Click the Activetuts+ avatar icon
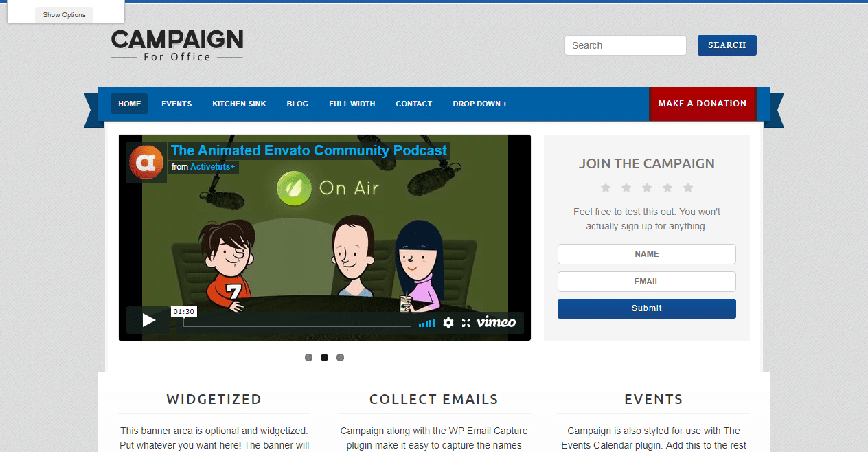Image resolution: width=868 pixels, height=452 pixels. coord(146,162)
